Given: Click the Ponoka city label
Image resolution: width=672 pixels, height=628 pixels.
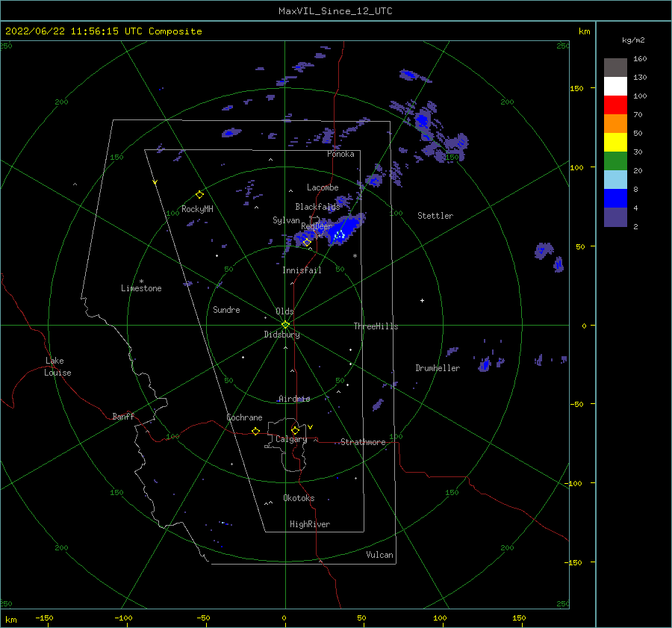Looking at the screenshot, I should click(x=340, y=154).
